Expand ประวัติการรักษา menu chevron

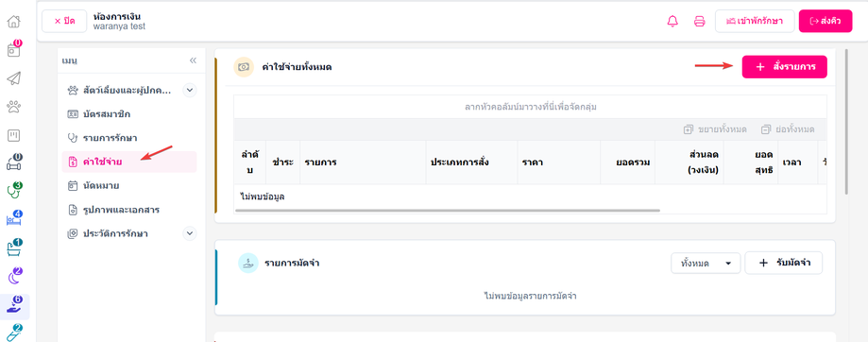coord(190,233)
